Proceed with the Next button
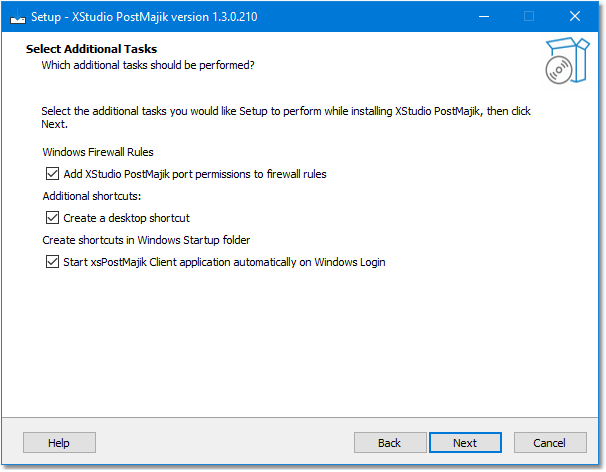 coord(465,442)
